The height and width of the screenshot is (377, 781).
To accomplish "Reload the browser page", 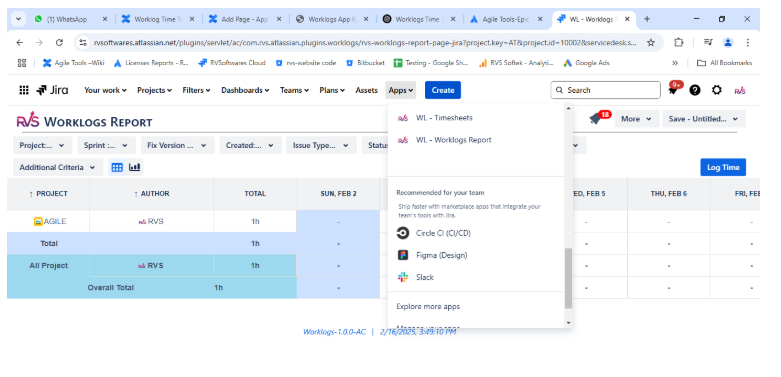I will (59, 42).
